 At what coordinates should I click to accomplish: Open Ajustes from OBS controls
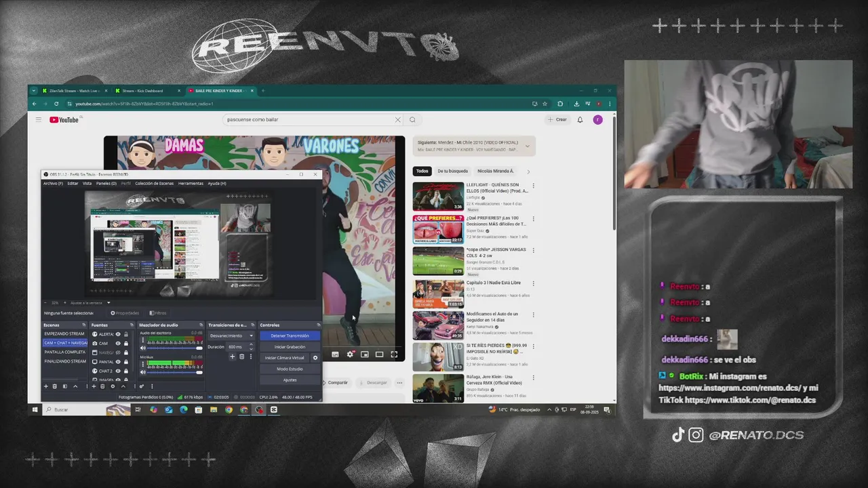pyautogui.click(x=290, y=380)
